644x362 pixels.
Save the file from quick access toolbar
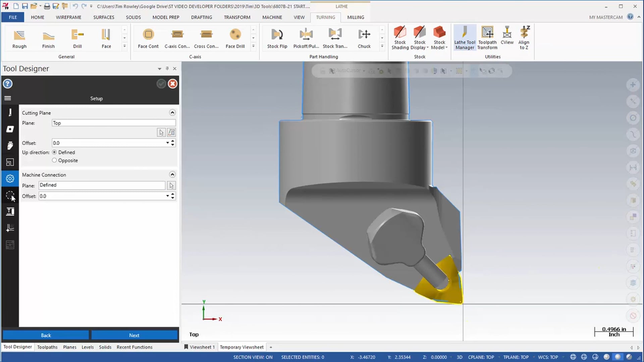pos(25,6)
